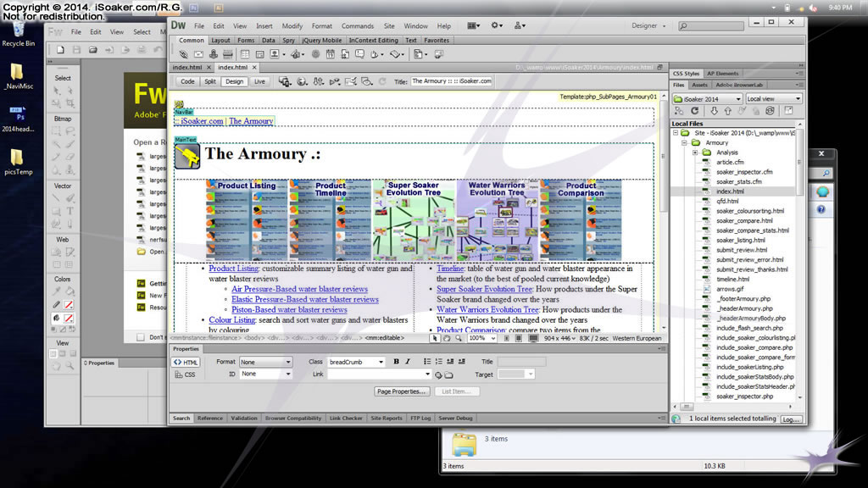
Task: Open the Local view dropdown
Action: (x=773, y=99)
